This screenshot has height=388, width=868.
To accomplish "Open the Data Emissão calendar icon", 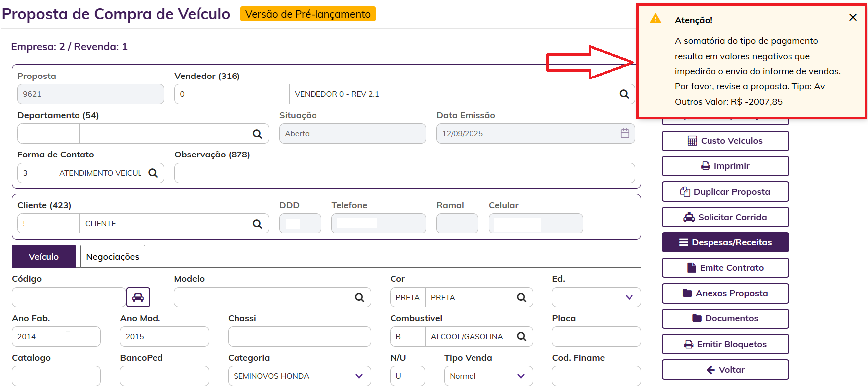I will pos(625,133).
